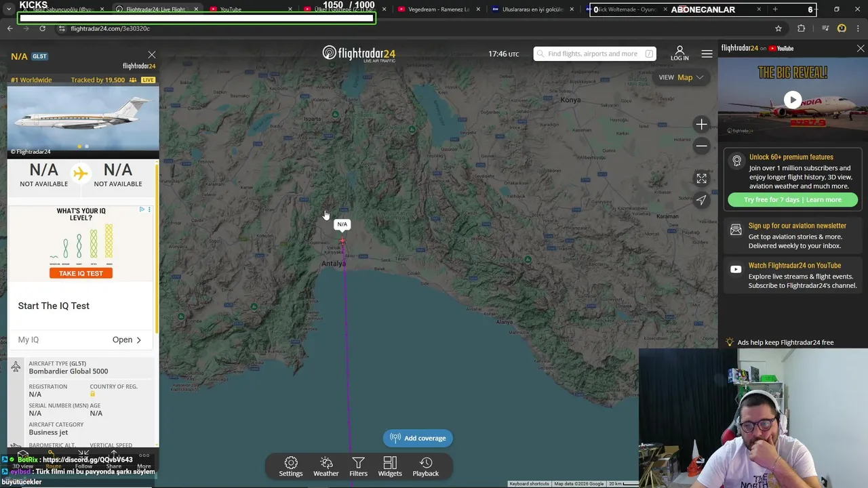868x488 pixels.
Task: Open Keyboard shortcuts link on map
Action: click(x=529, y=484)
